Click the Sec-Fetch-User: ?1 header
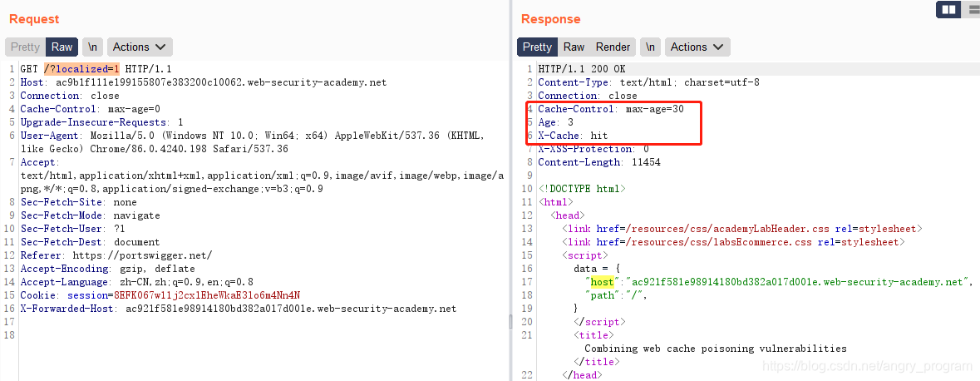Screen dimensions: 980x381 (x=72, y=229)
